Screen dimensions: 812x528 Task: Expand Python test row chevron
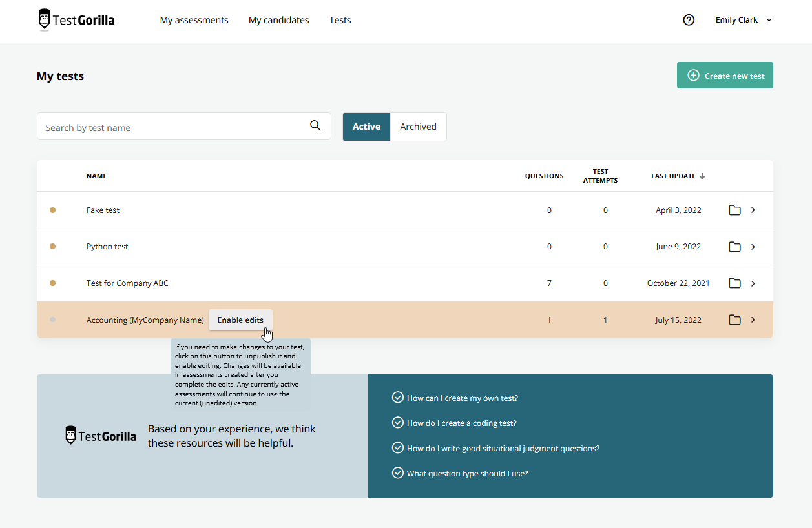pyautogui.click(x=753, y=247)
